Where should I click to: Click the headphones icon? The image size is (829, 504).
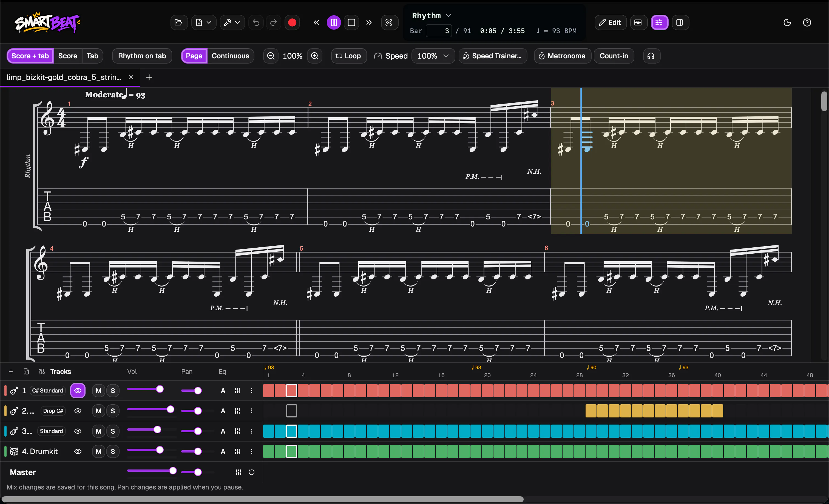651,56
